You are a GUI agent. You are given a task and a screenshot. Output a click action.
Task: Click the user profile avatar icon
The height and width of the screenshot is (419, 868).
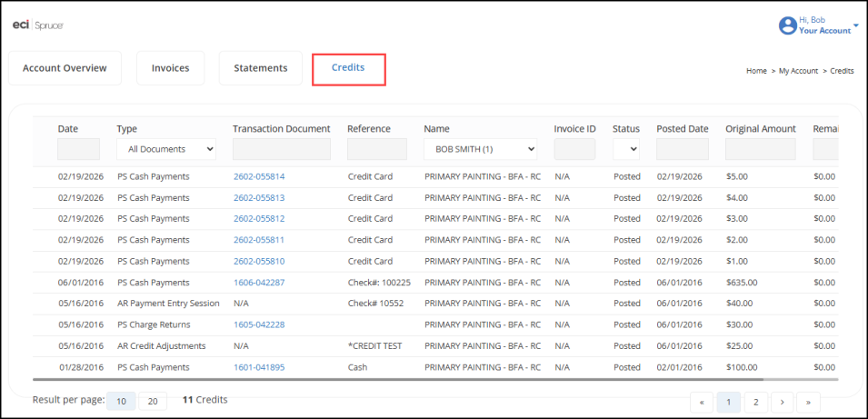coord(787,25)
